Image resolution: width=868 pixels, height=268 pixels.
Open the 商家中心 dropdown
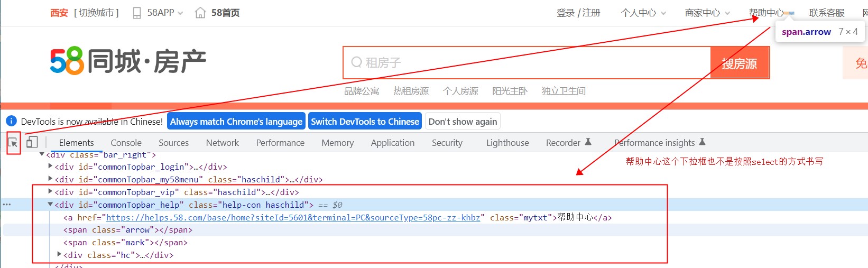tap(707, 13)
